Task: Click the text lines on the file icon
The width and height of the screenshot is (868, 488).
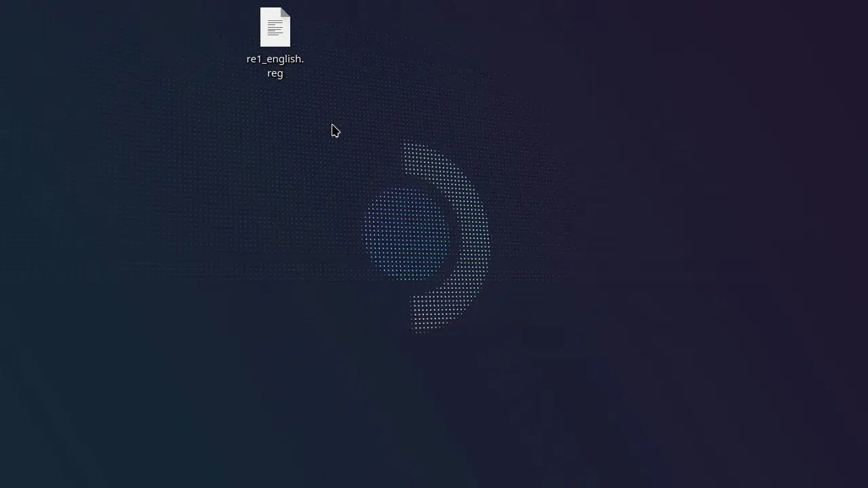Action: pyautogui.click(x=275, y=28)
